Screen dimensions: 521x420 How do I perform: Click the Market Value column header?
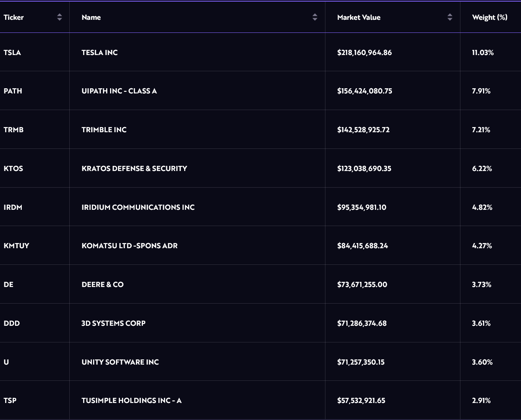pos(359,17)
